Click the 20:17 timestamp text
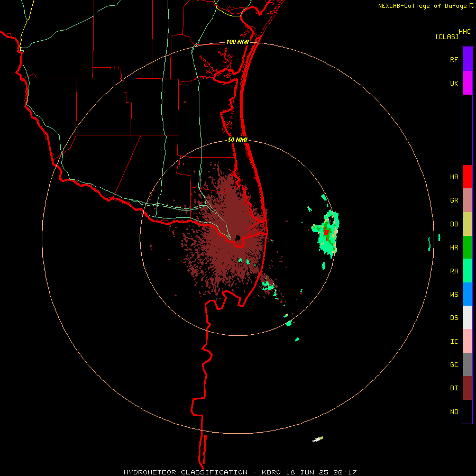Viewport: 476px width, 476px height. point(345,472)
